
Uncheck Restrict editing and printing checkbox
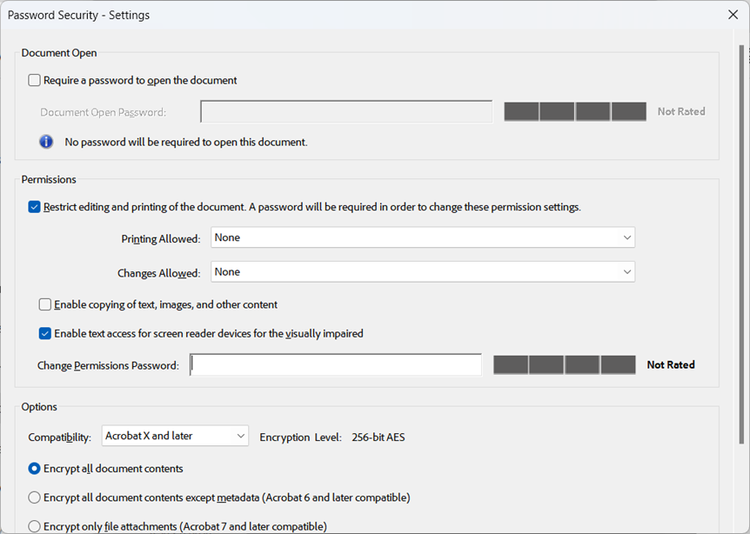point(35,207)
